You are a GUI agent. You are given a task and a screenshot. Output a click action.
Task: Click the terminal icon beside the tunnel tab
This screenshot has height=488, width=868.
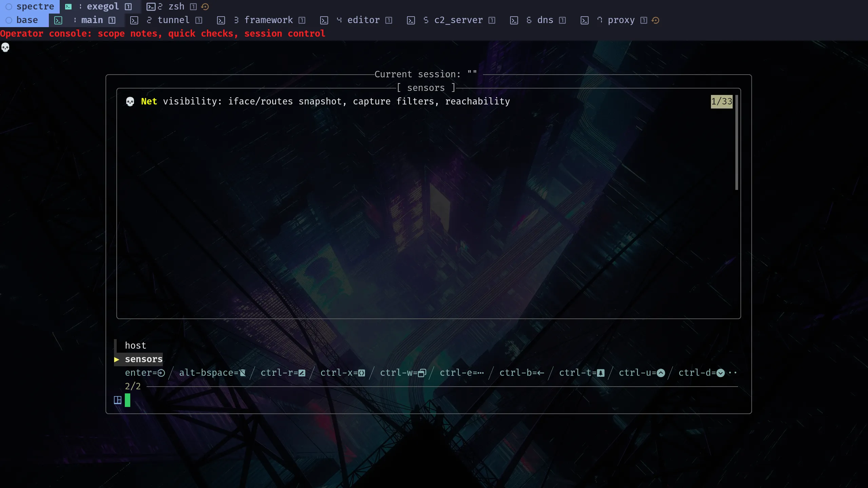[135, 20]
